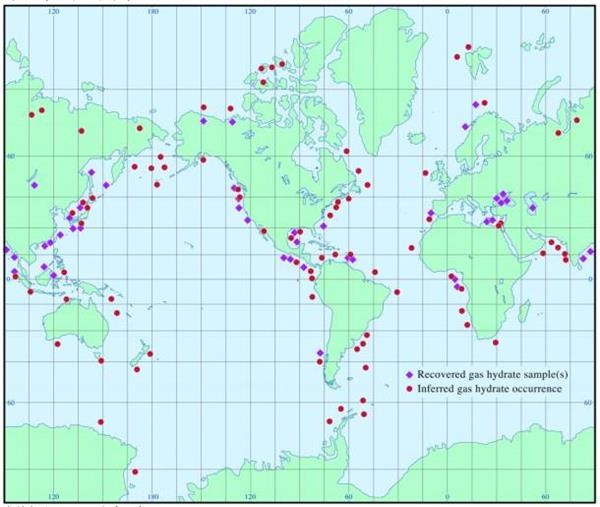The height and width of the screenshot is (507, 600).
Task: Click the northernmost red marker near Svalbard
Action: pyautogui.click(x=468, y=47)
